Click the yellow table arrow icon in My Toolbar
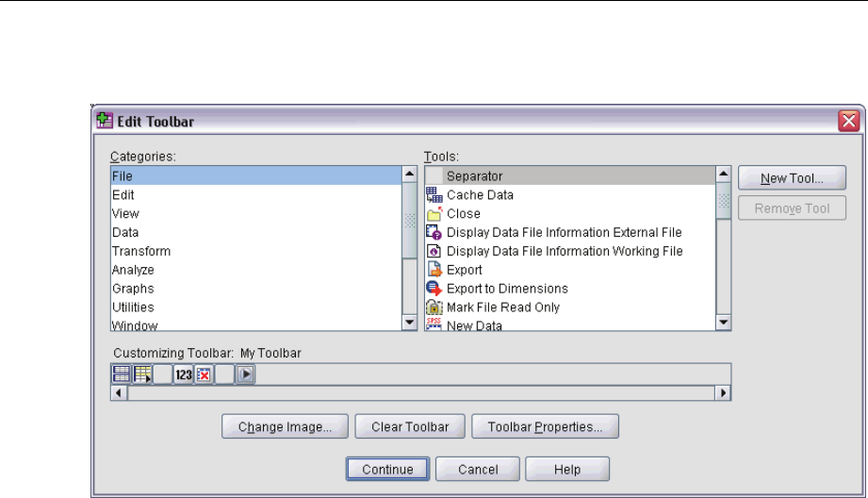The image size is (868, 498). tap(142, 374)
